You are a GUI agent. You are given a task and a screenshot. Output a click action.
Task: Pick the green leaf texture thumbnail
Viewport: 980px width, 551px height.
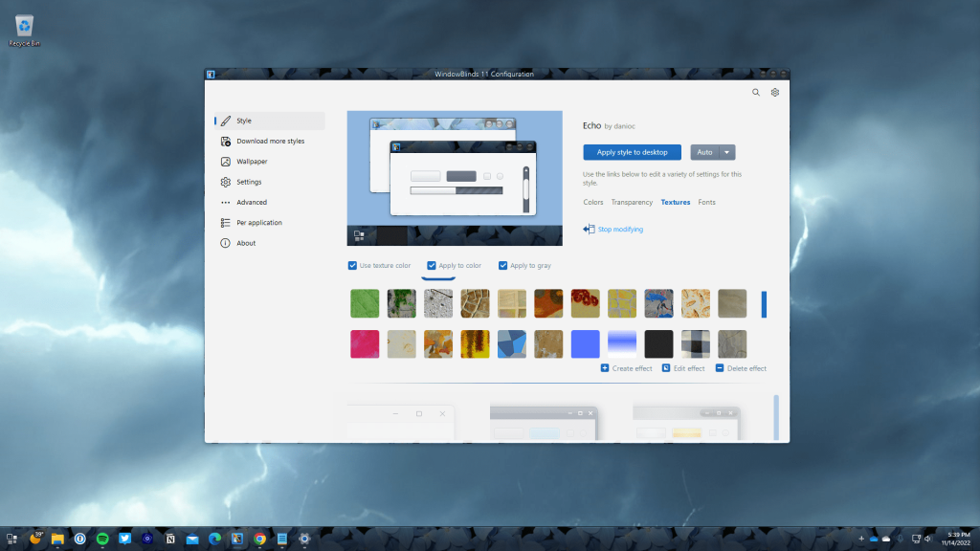tap(365, 303)
